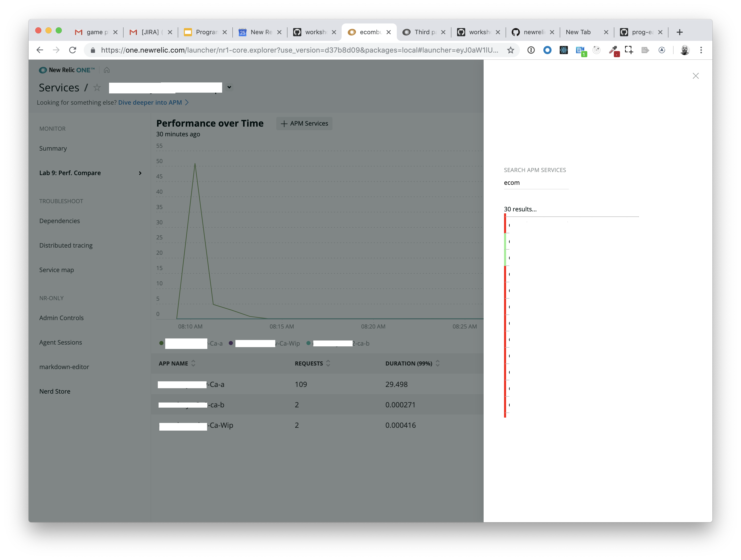Reload the page
The width and height of the screenshot is (741, 560).
73,50
